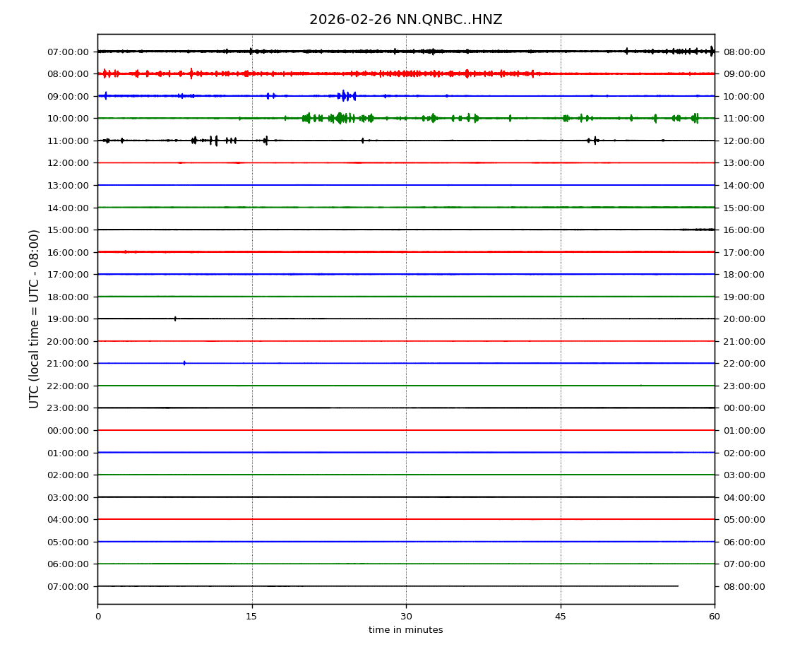The height and width of the screenshot is (671, 812).
Task: Click the spike on the 21:00:00 blue trace
Action: coord(184,363)
